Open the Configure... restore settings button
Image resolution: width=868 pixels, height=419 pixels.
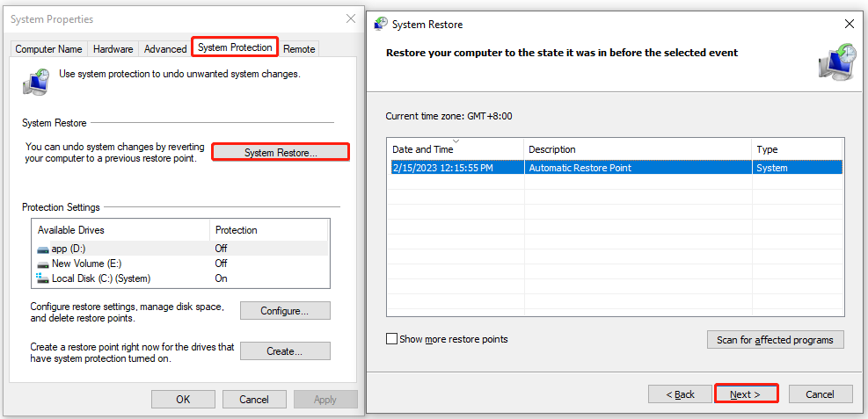(285, 311)
